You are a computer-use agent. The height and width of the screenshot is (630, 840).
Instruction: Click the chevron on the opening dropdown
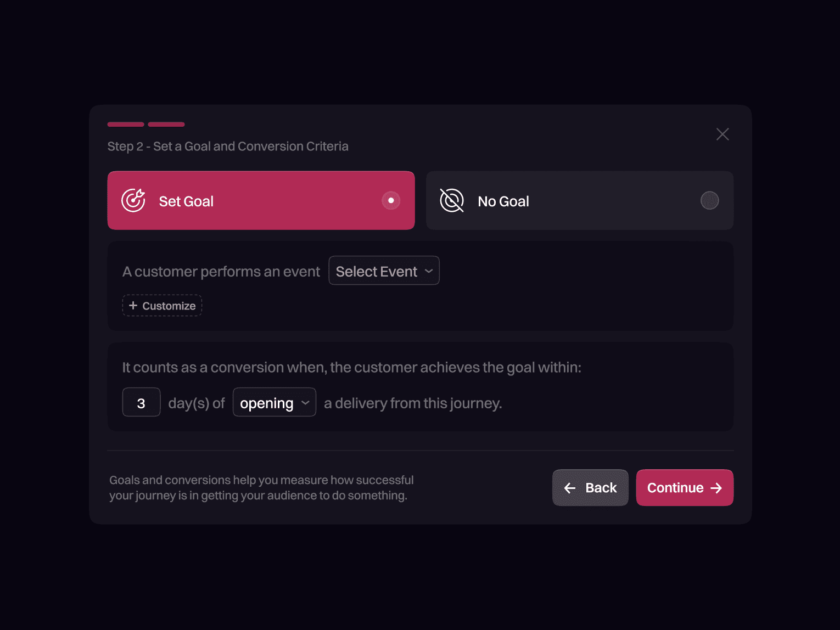pyautogui.click(x=306, y=402)
